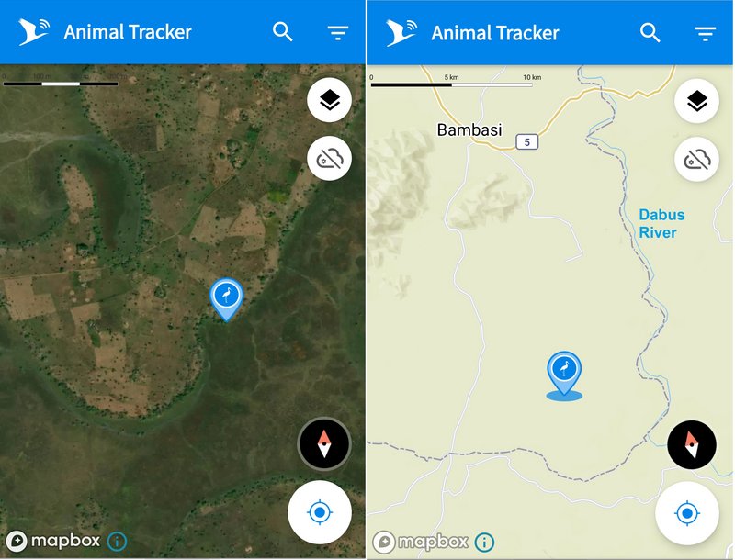Open search in the satellite map screen
735x560 pixels.
point(283,32)
